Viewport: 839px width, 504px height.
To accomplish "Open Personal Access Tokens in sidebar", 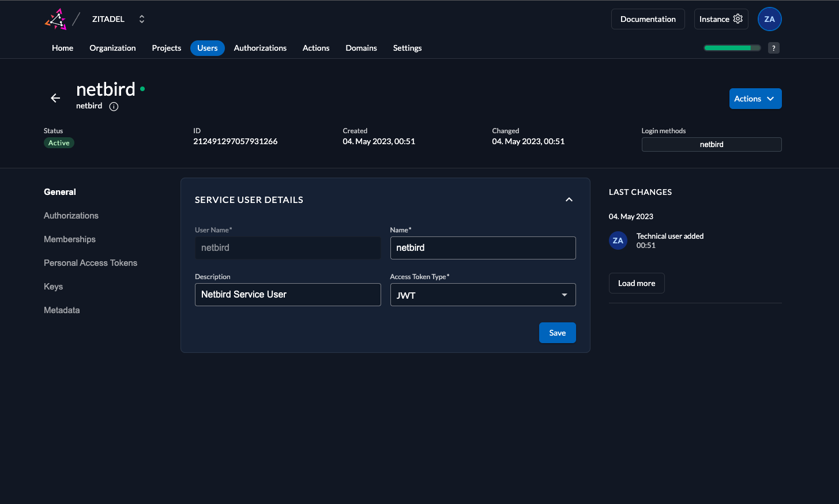I will click(91, 263).
